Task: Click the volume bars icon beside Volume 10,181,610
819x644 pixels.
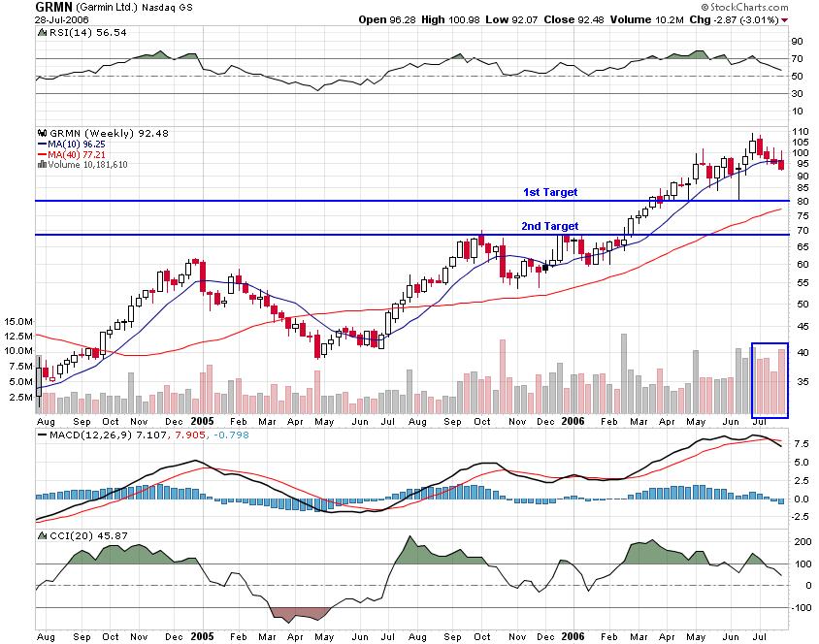Action: click(42, 164)
